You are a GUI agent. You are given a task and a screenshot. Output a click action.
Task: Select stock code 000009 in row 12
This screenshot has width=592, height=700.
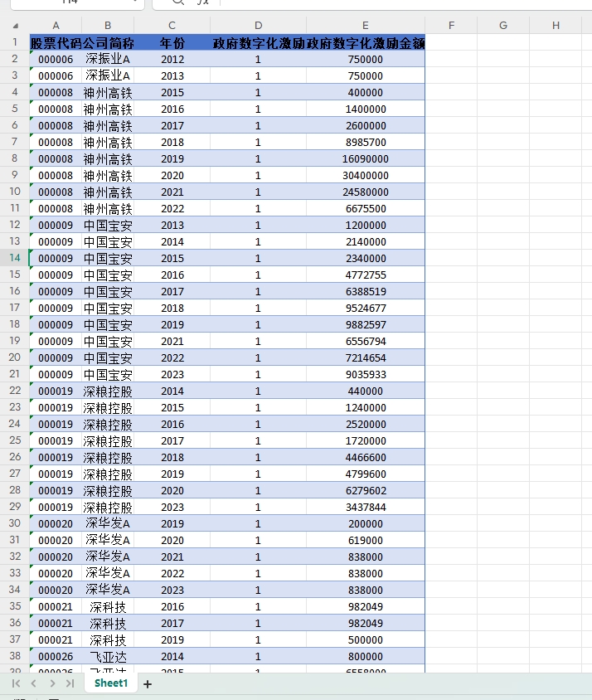pos(56,225)
